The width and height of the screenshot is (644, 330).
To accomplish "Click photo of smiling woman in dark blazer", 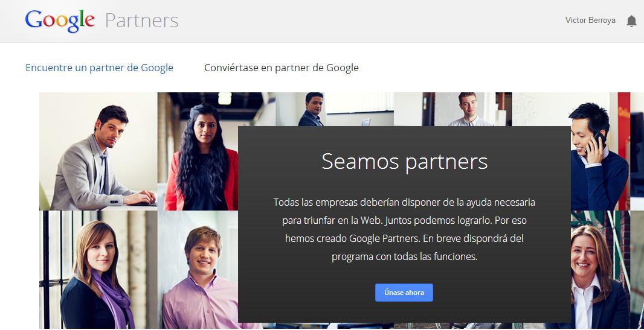I will (600, 270).
